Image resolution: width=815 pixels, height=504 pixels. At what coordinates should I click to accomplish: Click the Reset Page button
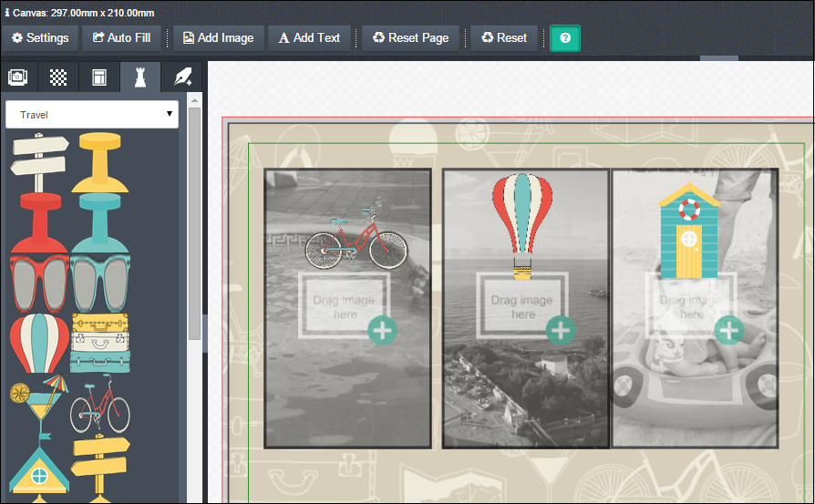411,38
